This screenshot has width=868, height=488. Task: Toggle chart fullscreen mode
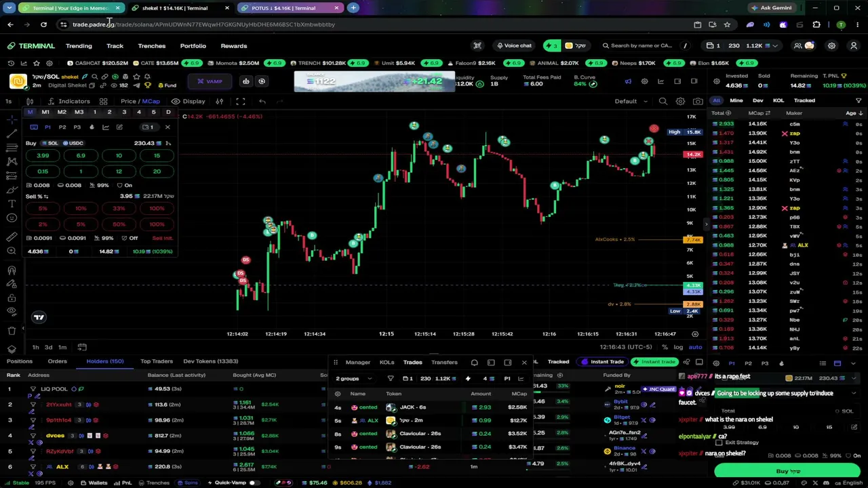(240, 101)
